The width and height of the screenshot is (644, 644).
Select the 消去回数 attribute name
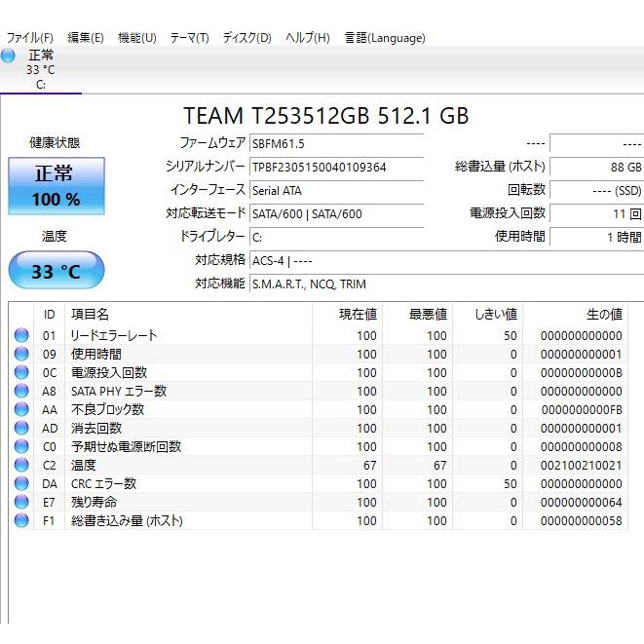coord(96,428)
